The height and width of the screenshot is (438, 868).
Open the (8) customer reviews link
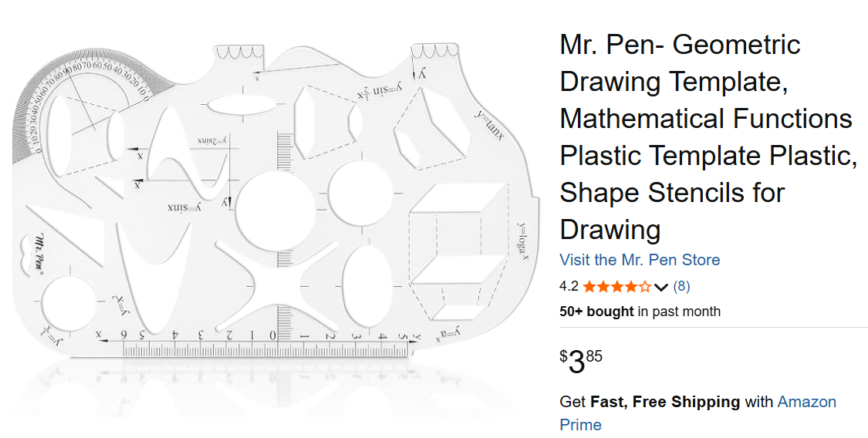tap(681, 286)
